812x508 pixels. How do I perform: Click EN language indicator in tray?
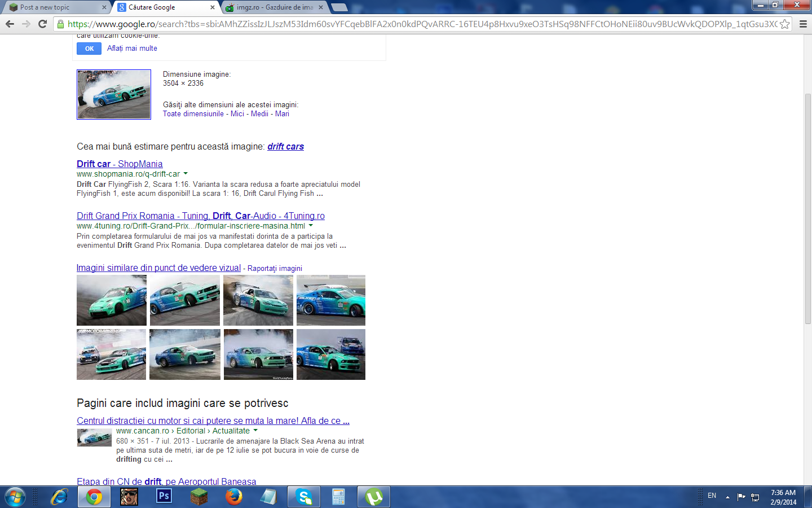[712, 496]
